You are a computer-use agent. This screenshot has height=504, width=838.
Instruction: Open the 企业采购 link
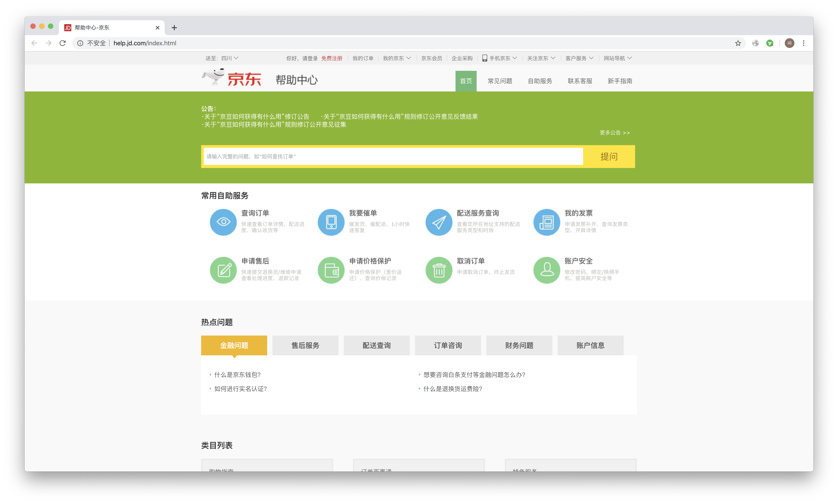(x=462, y=58)
